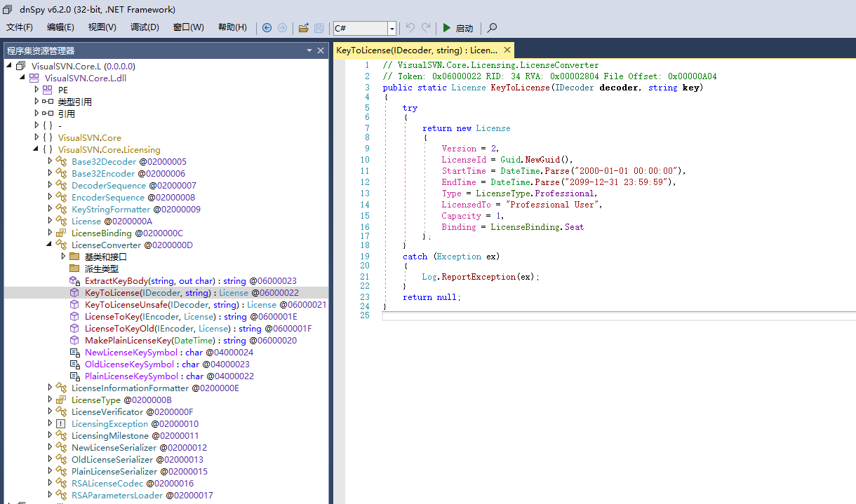Screen dimensions: 856x504
Task: Open an assembly with the folder toolbar icon
Action: point(304,28)
